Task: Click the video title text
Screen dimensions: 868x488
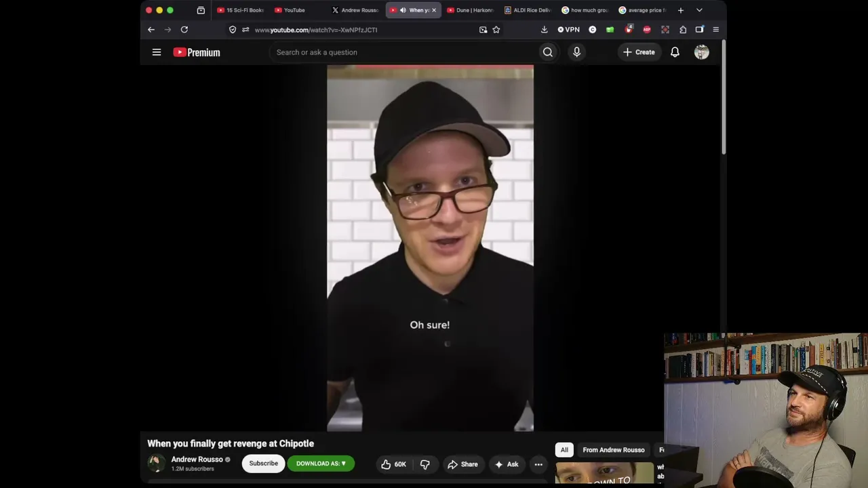Action: click(231, 443)
